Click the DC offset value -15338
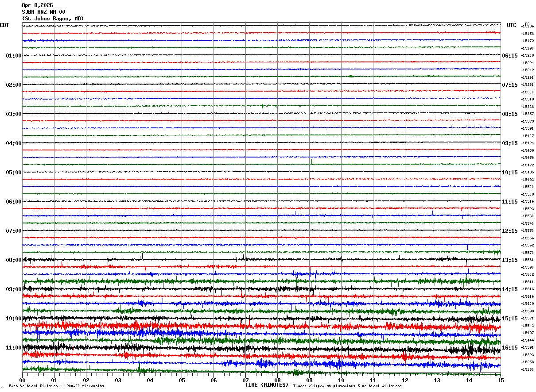Screen dimensions: 536x392 528,107
